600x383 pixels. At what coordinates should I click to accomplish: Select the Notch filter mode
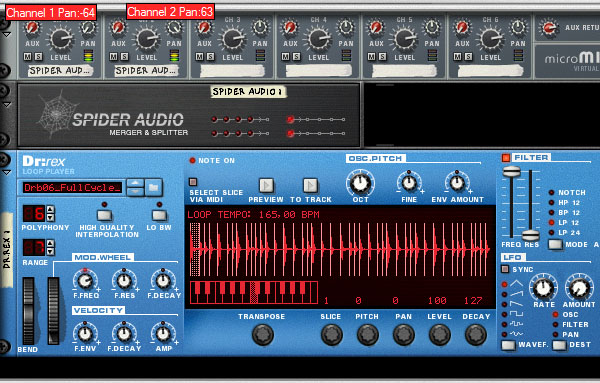pos(551,192)
